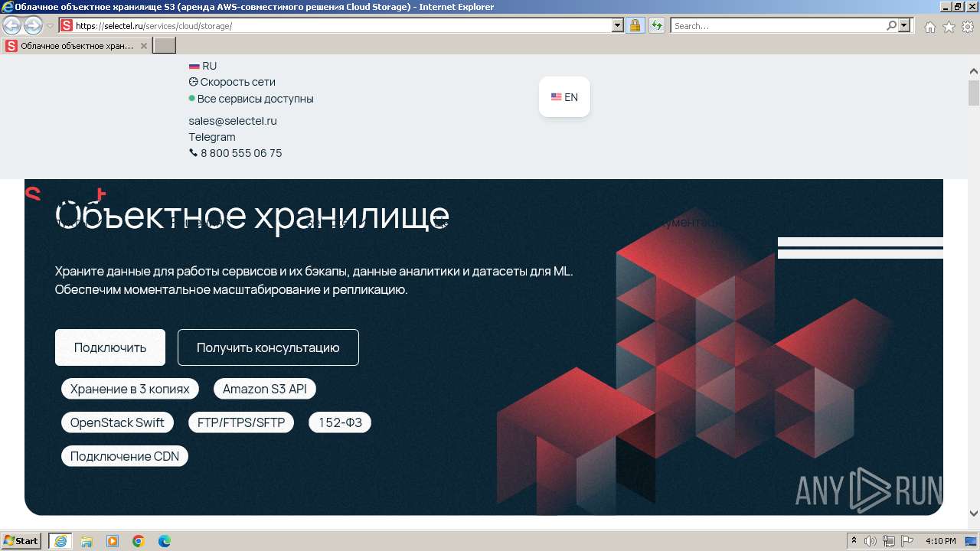Image resolution: width=980 pixels, height=551 pixels.
Task: Click the sales@selectel.ru email link
Action: (x=233, y=121)
